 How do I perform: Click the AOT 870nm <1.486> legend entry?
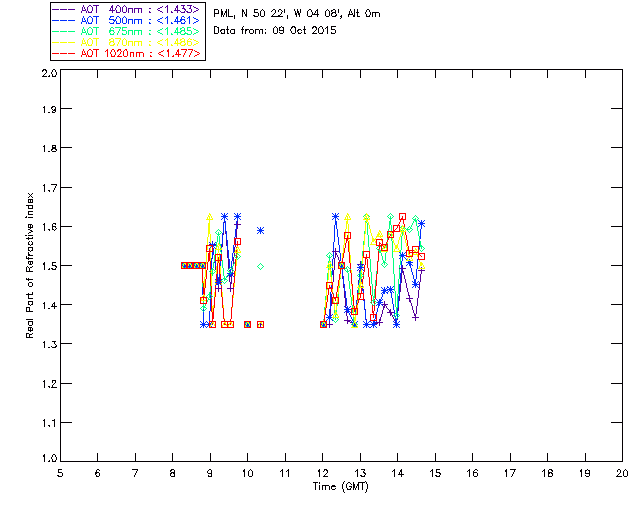point(126,42)
